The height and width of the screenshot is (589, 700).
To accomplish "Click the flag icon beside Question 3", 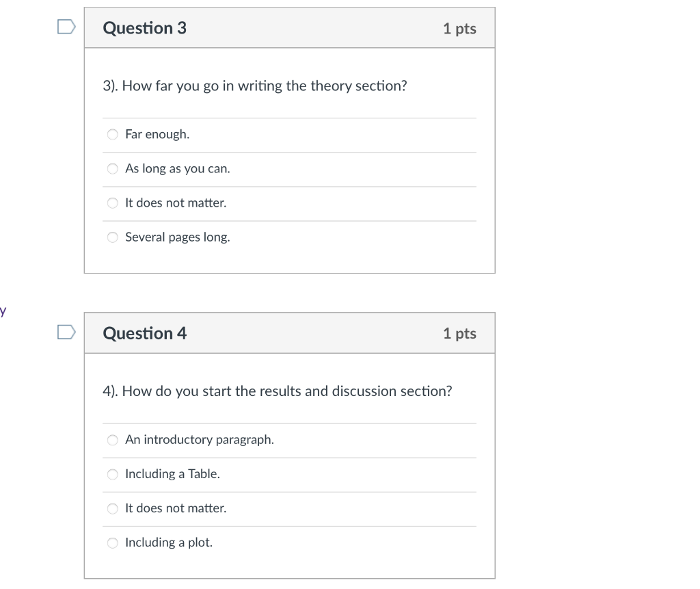I will 65,26.
